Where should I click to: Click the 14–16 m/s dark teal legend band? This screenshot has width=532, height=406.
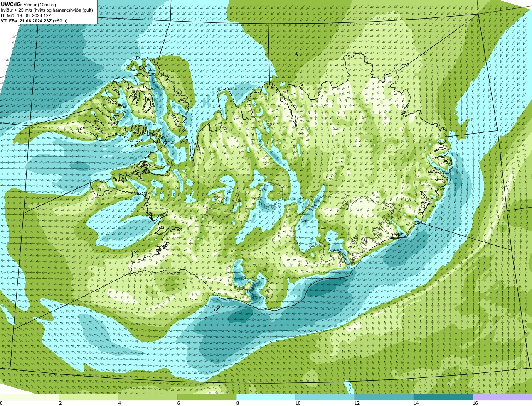(x=443, y=397)
